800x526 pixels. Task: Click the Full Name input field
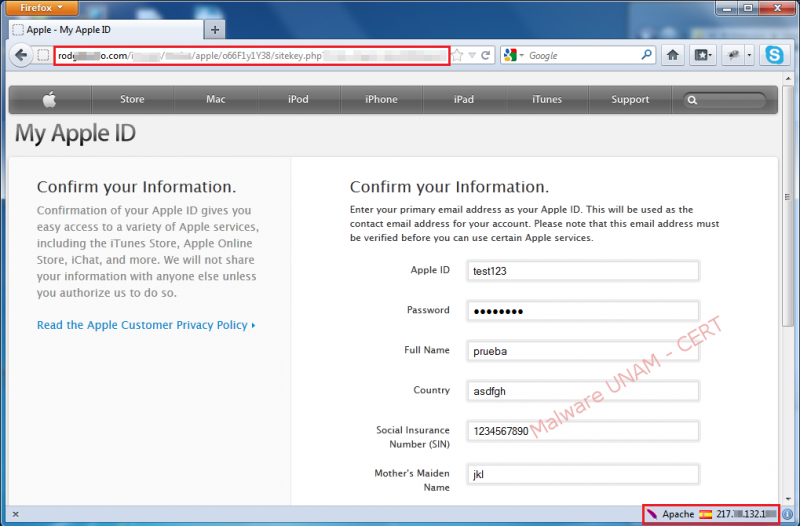pyautogui.click(x=583, y=351)
